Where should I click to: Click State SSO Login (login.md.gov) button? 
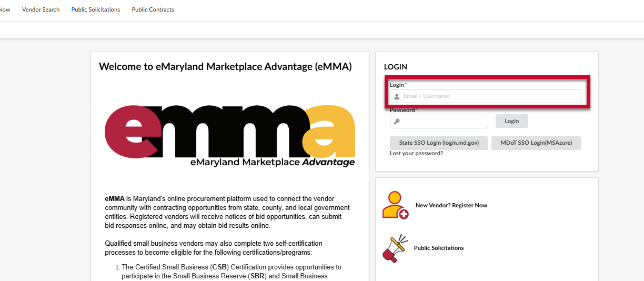coord(439,143)
